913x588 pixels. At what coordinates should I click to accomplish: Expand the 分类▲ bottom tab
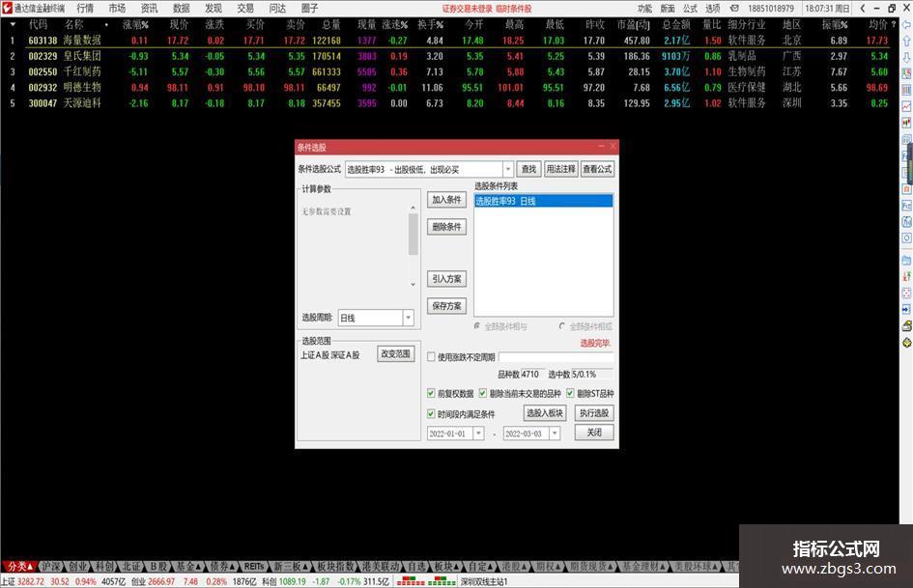pos(19,566)
